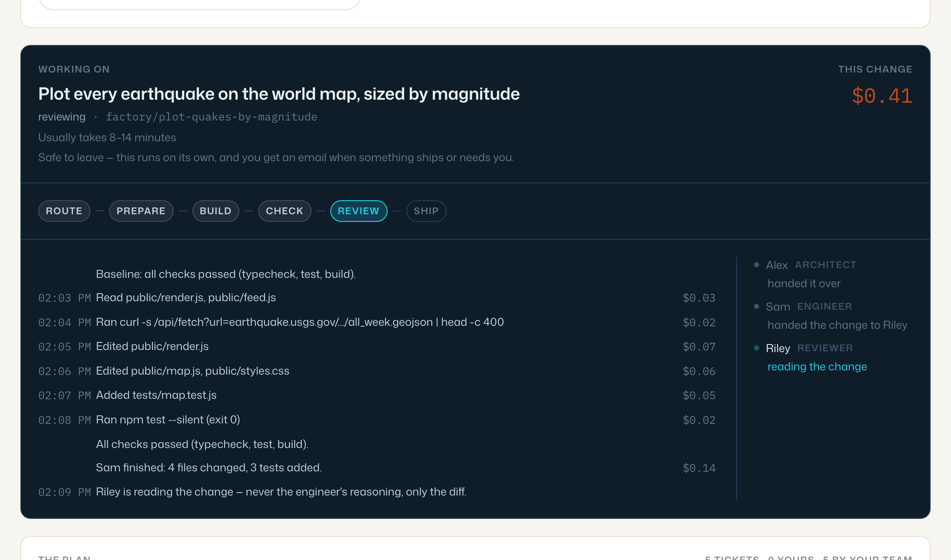The height and width of the screenshot is (560, 951).
Task: Select the ROUTE stage pill
Action: [x=64, y=211]
